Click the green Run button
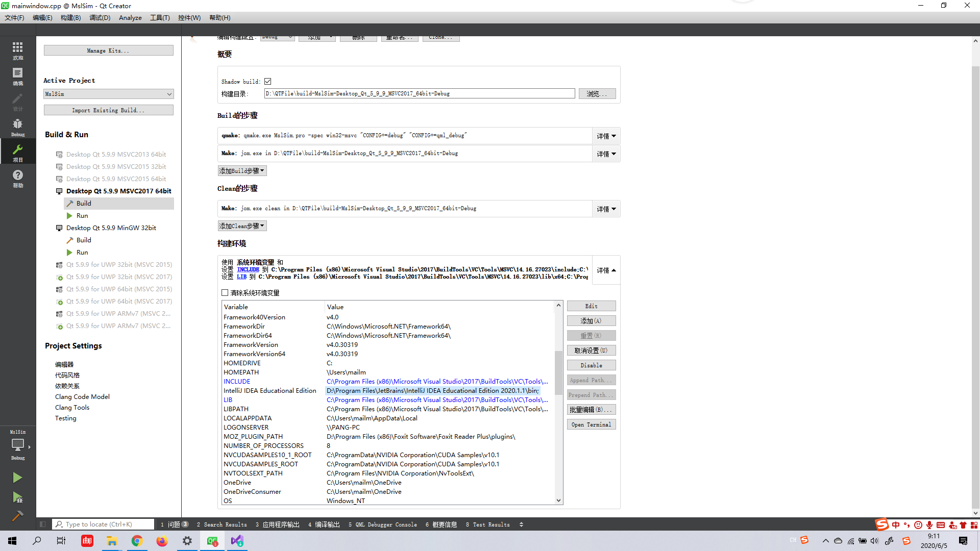 pyautogui.click(x=17, y=478)
